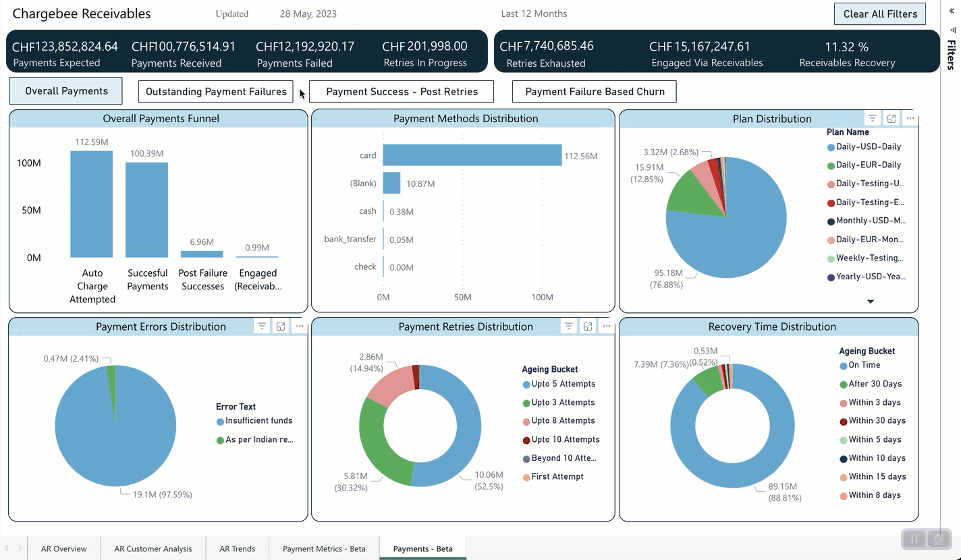Select Upto 5 Attempts legend entry
This screenshot has width=961, height=560.
(559, 384)
